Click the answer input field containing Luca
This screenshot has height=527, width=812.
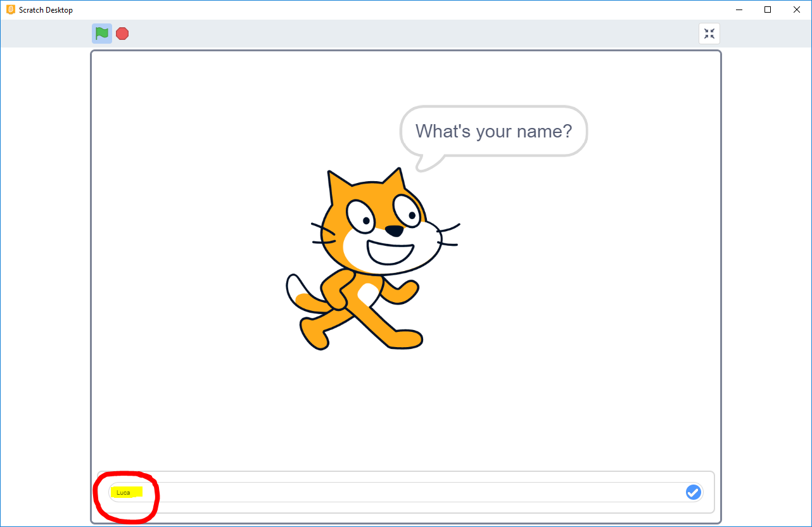(x=405, y=492)
